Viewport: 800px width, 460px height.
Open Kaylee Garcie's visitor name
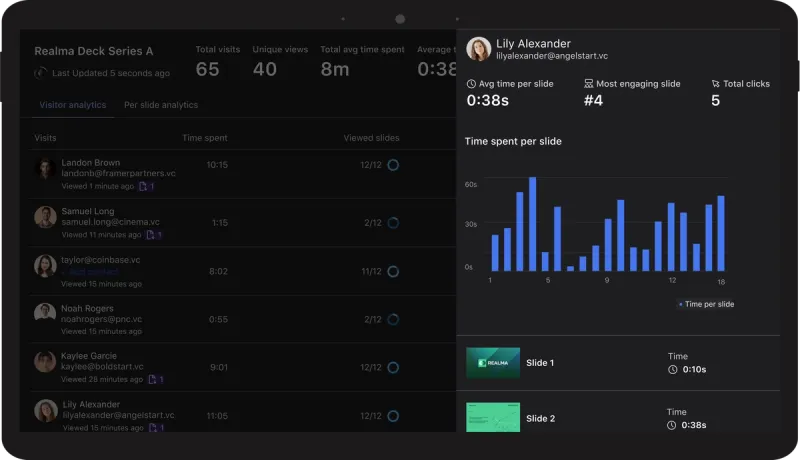click(89, 355)
